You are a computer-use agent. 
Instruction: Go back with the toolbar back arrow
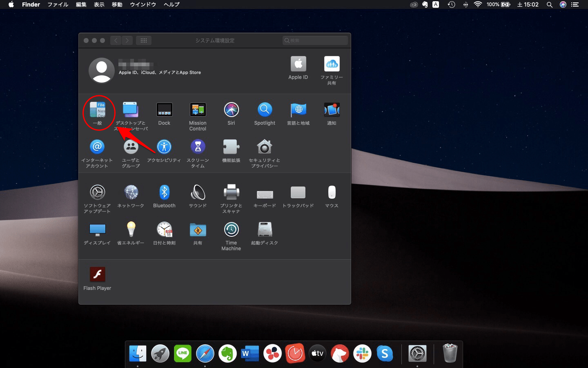[x=116, y=40]
